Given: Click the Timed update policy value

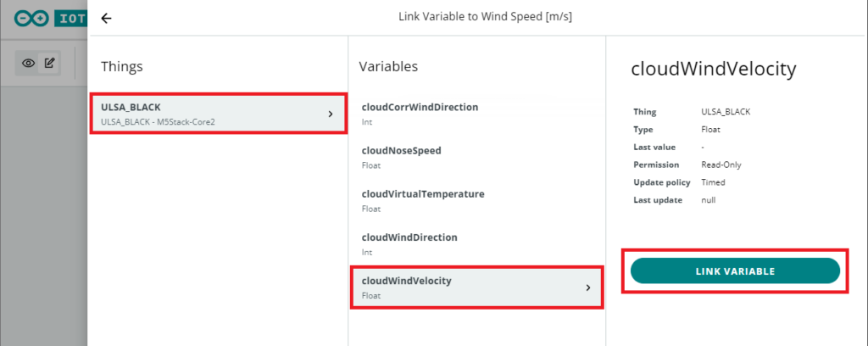Looking at the screenshot, I should pos(713,182).
